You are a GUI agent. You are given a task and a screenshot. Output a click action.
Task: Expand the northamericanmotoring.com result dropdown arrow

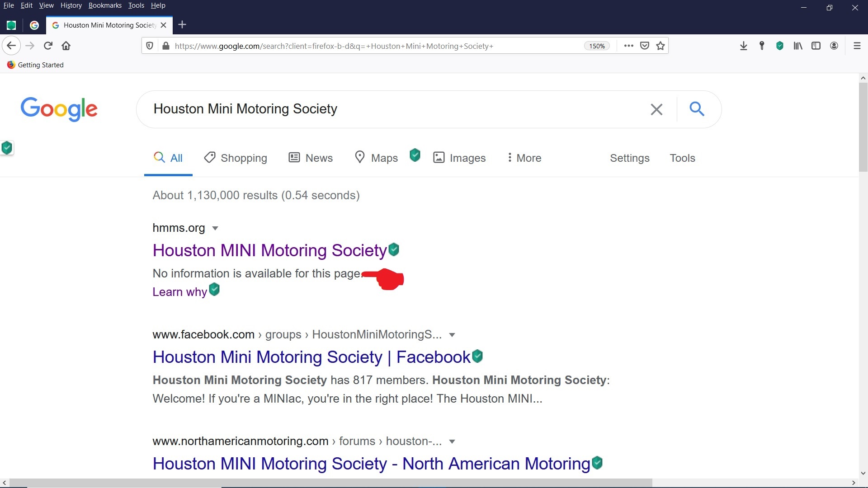point(452,441)
